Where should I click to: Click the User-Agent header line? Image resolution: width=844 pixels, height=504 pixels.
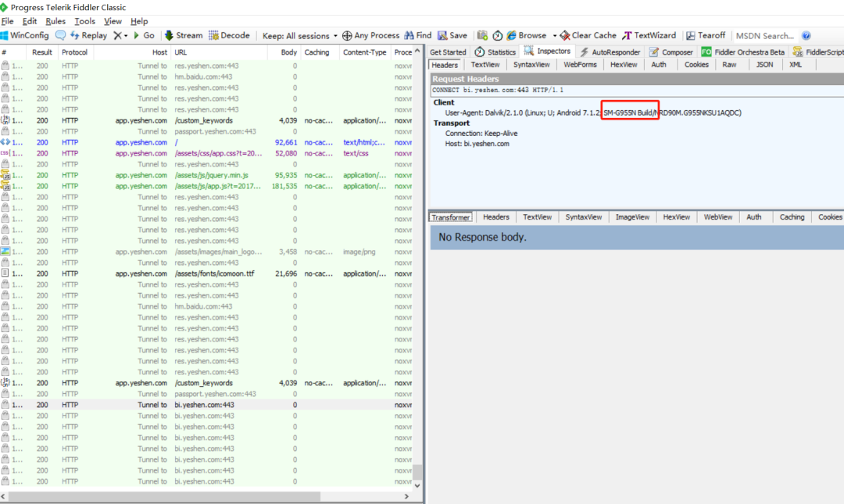(593, 113)
